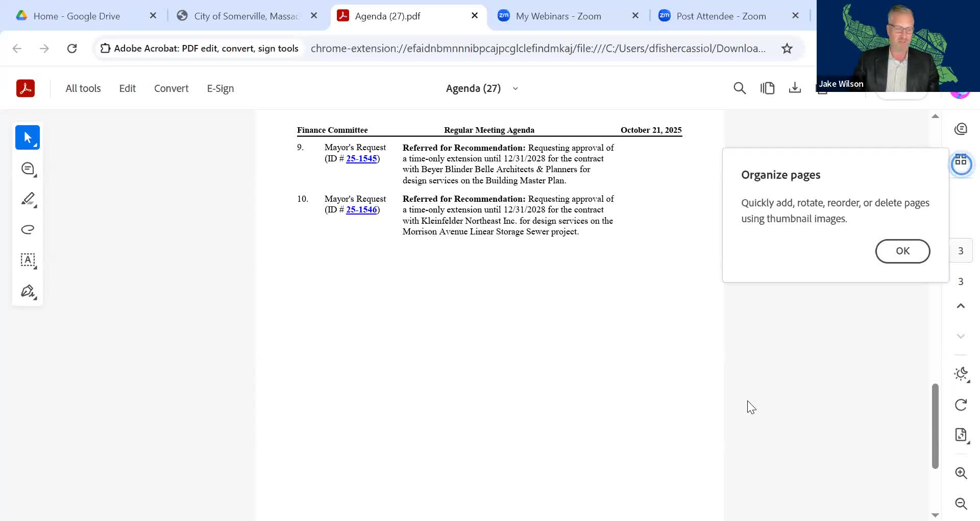The image size is (980, 521).
Task: Open agenda item link 25-1546
Action: 361,210
